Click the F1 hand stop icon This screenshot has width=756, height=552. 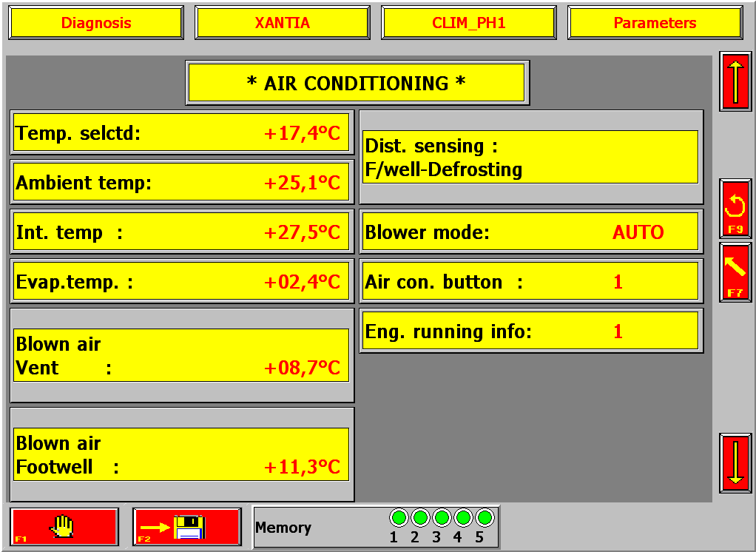click(x=64, y=527)
